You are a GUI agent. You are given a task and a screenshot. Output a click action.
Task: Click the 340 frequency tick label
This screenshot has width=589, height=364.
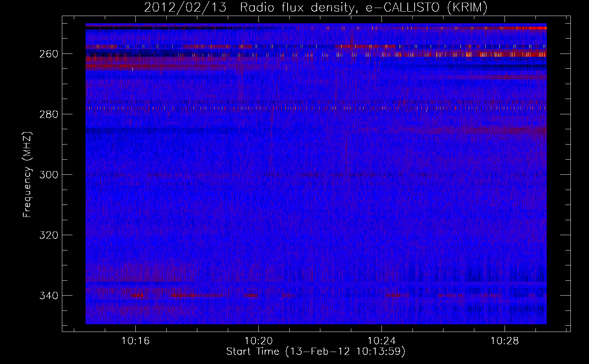49,296
